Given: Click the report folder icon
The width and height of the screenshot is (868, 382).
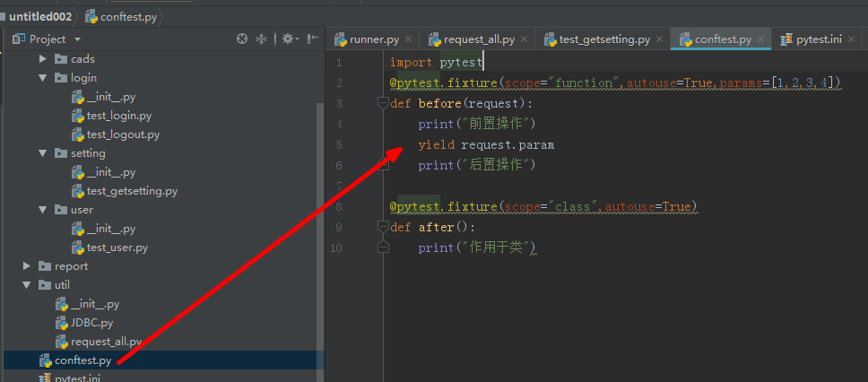Looking at the screenshot, I should click(x=45, y=266).
